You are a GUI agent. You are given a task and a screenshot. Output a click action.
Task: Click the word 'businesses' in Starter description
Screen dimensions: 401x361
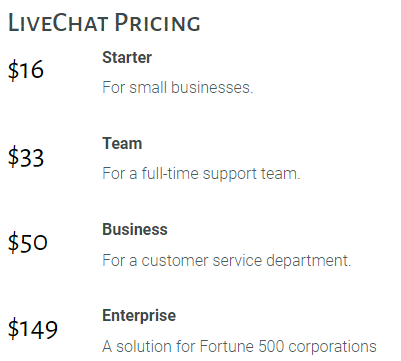(212, 87)
